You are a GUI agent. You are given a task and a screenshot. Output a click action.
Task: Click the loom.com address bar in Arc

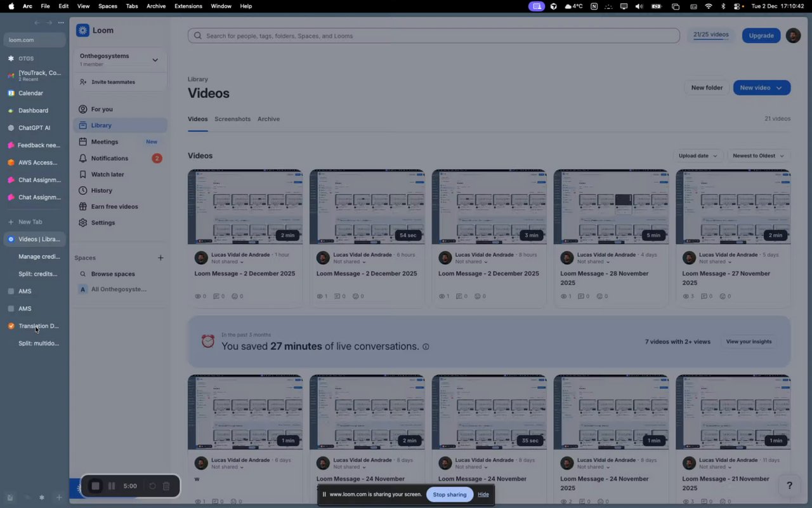point(35,40)
